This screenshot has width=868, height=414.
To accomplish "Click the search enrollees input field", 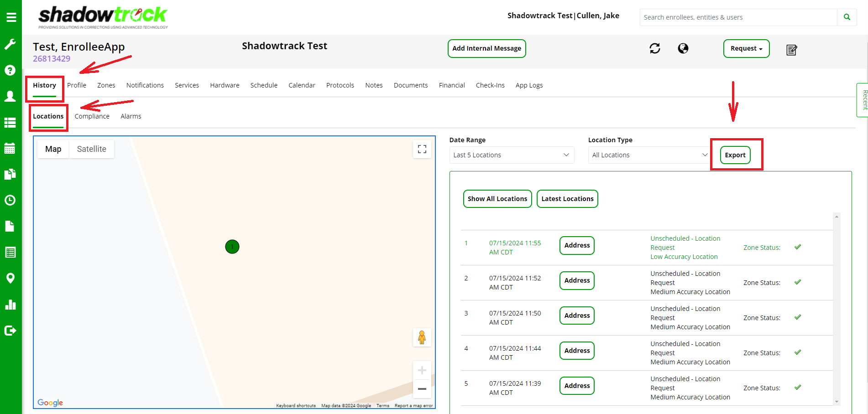I will pos(738,17).
